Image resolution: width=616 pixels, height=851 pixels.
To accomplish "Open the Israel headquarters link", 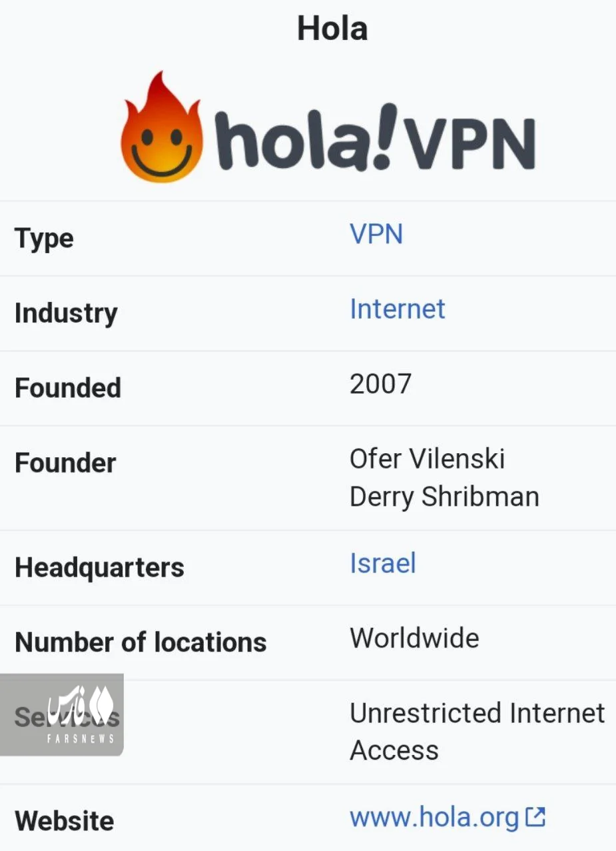I will click(x=383, y=564).
